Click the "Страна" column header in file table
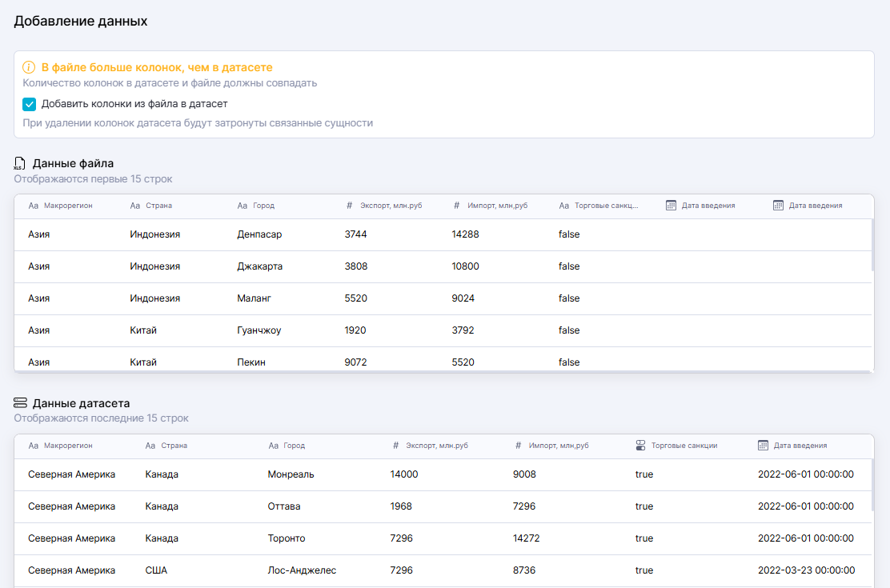Screen dimensions: 890x588 [158, 206]
